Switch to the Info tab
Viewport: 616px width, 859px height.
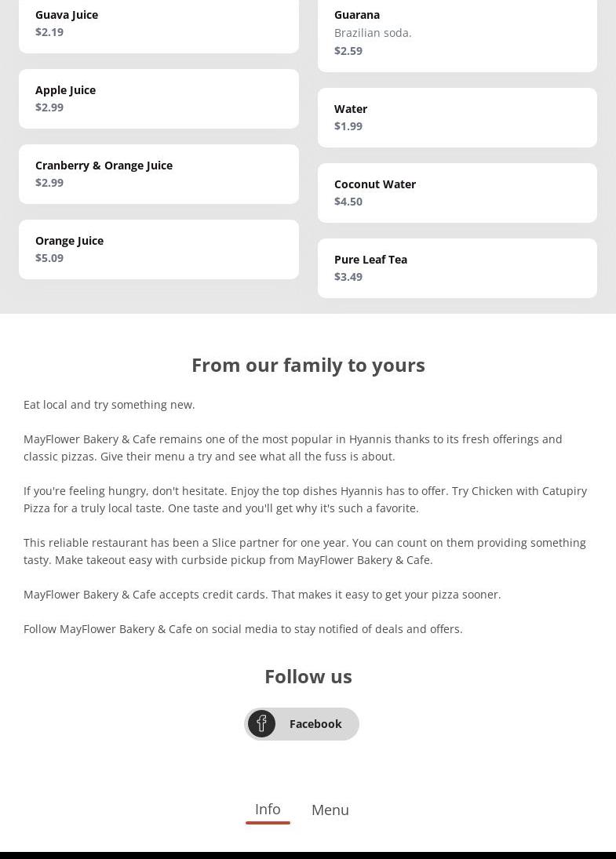(x=268, y=809)
